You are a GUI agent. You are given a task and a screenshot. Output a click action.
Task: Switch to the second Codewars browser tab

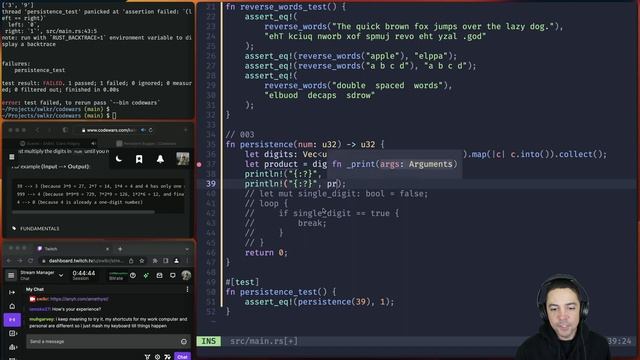tap(147, 143)
